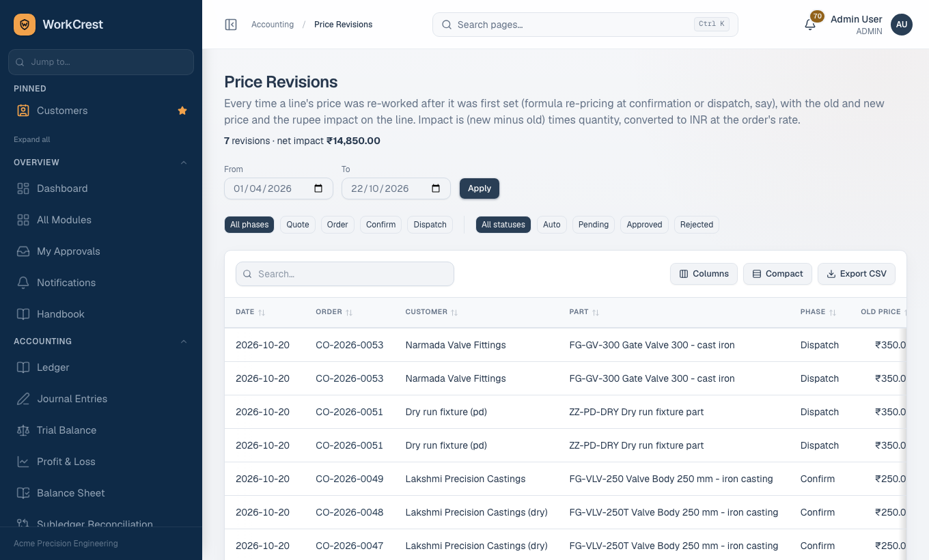The image size is (929, 560).
Task: Open the Handbook page
Action: (101, 314)
